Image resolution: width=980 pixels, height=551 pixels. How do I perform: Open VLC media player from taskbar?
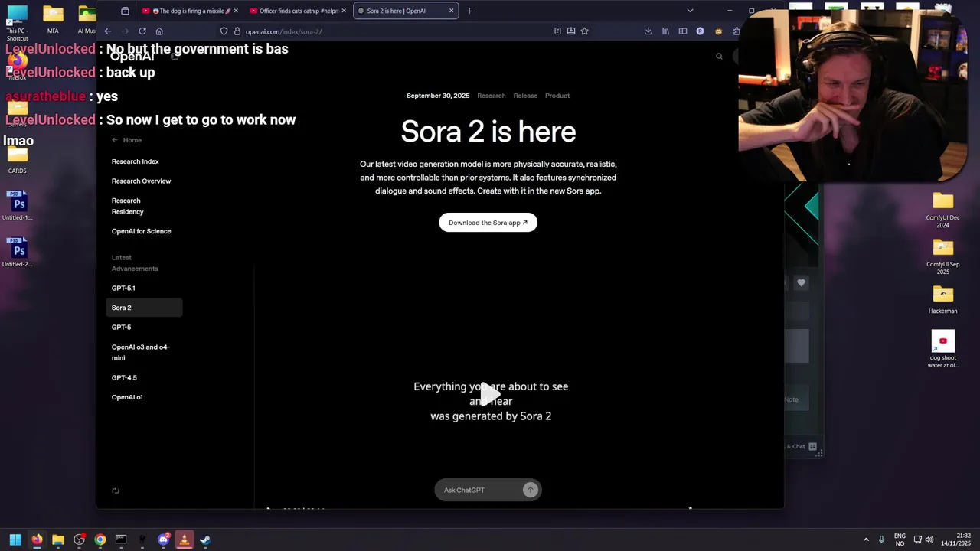pos(184,540)
